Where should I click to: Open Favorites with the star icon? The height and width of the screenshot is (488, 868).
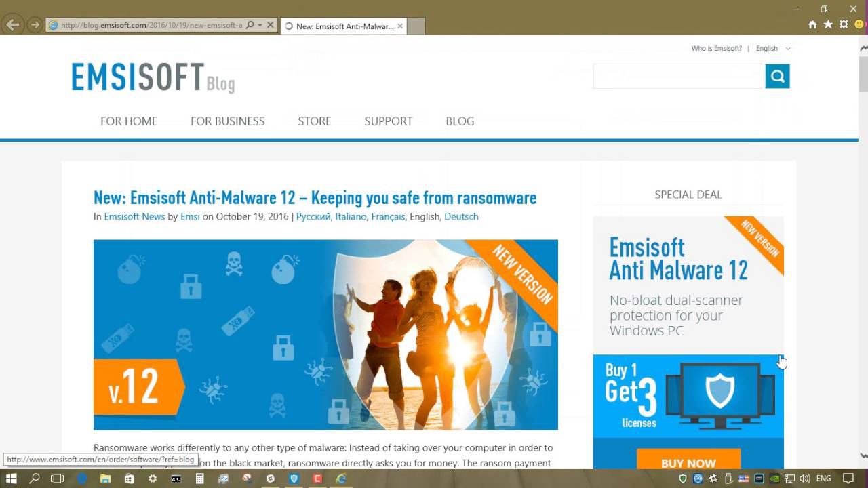click(828, 24)
